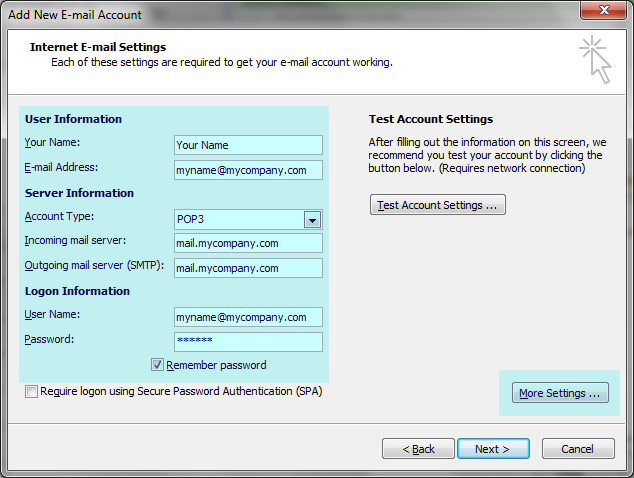Select the Incoming mail server field
The image size is (634, 478).
pyautogui.click(x=247, y=243)
